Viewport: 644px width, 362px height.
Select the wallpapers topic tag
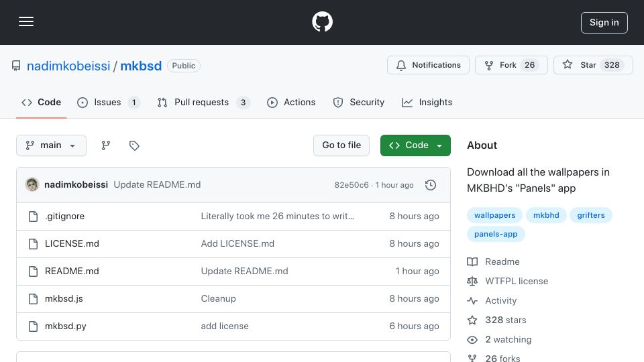[x=494, y=215]
